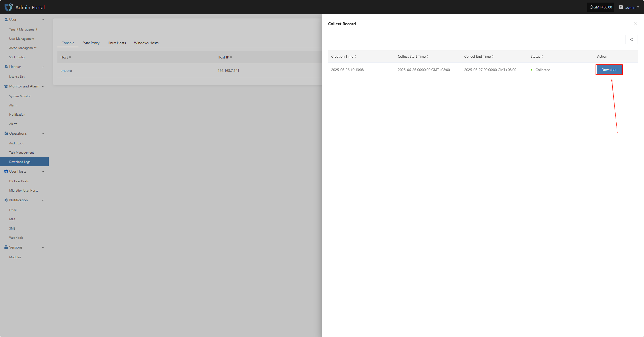Switch to the Windows Hosts tab
644x337 pixels.
point(146,43)
